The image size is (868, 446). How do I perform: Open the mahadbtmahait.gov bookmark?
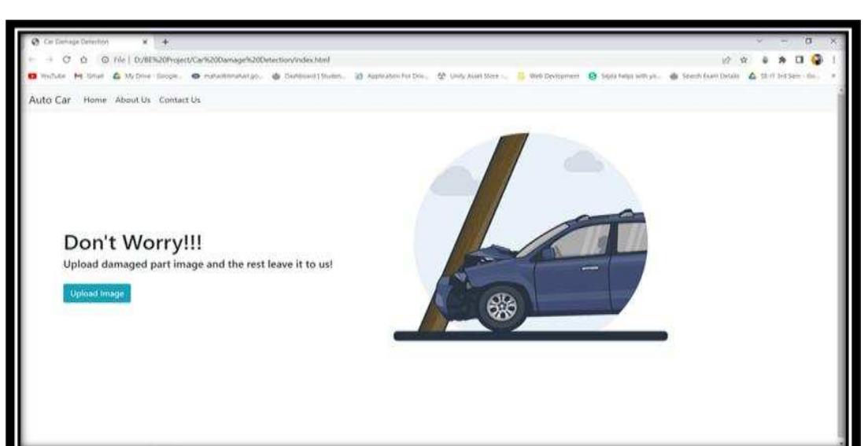coord(227,77)
